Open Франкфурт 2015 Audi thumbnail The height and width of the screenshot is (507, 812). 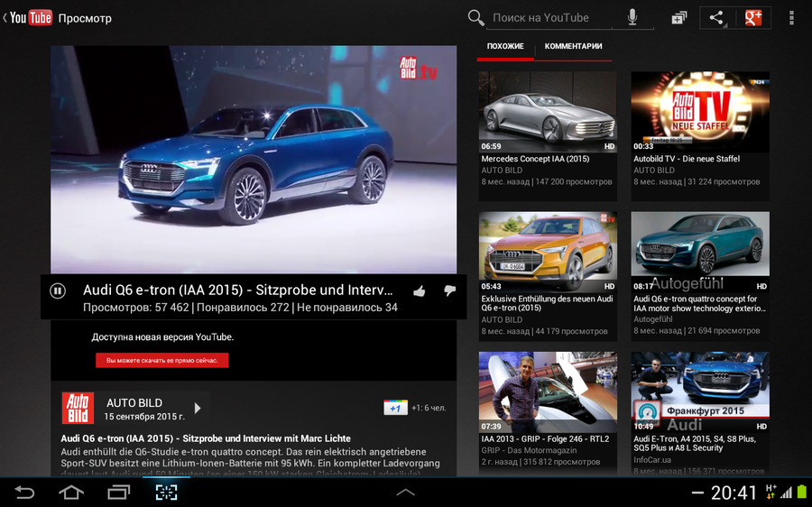click(x=700, y=392)
